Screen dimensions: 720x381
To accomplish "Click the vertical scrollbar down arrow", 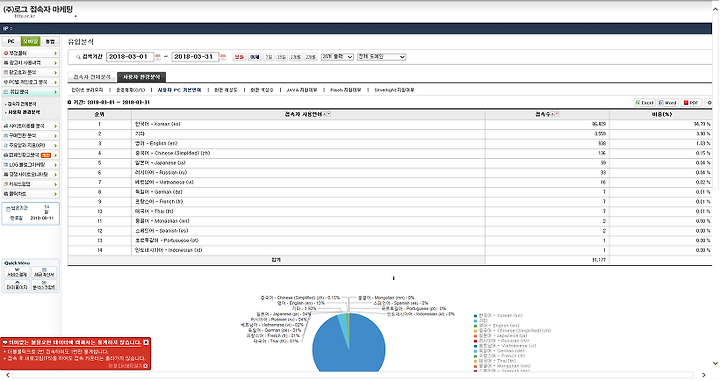I will click(x=715, y=364).
